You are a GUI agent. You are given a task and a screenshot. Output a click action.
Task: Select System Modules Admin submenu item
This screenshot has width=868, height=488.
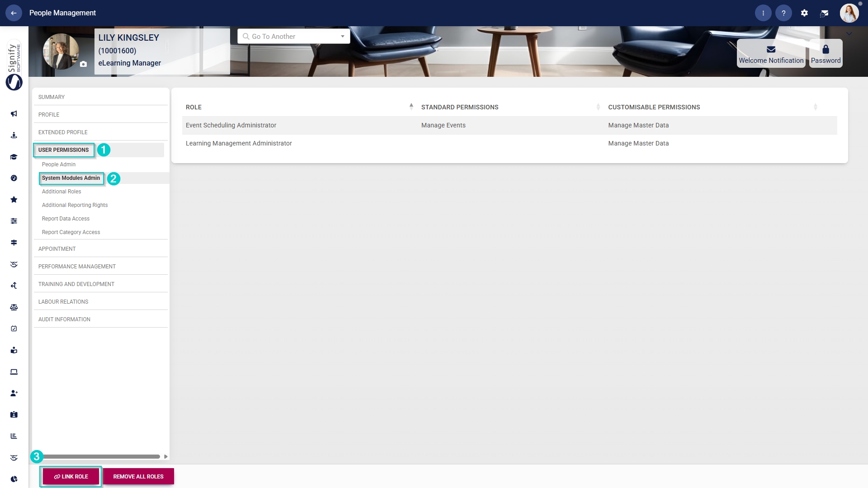71,178
